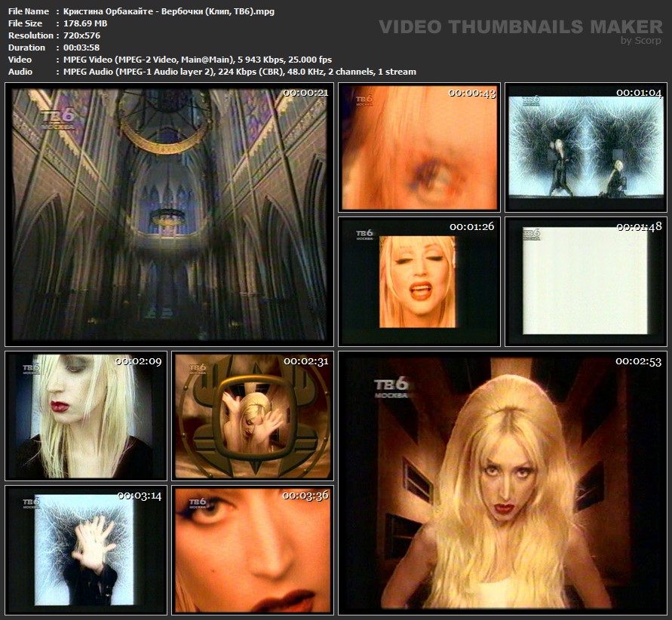672x620 pixels.
Task: Click the 'by Scorp' credit text
Action: pyautogui.click(x=640, y=41)
